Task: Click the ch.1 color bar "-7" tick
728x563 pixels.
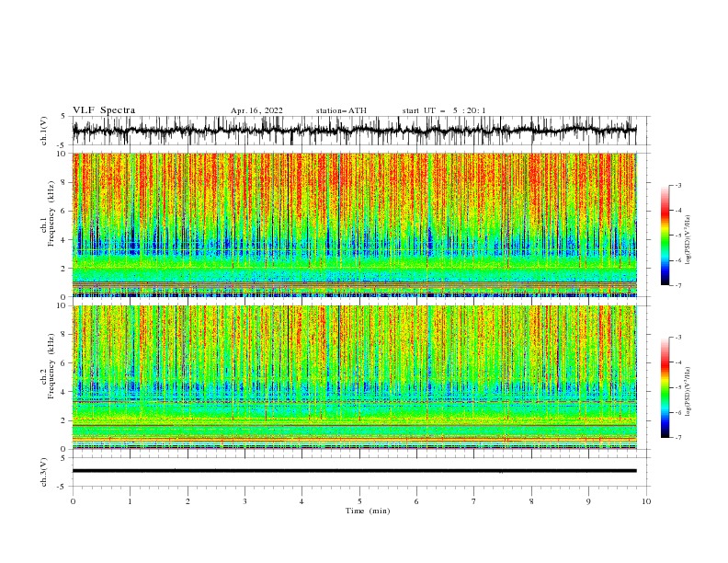Action: [x=678, y=286]
